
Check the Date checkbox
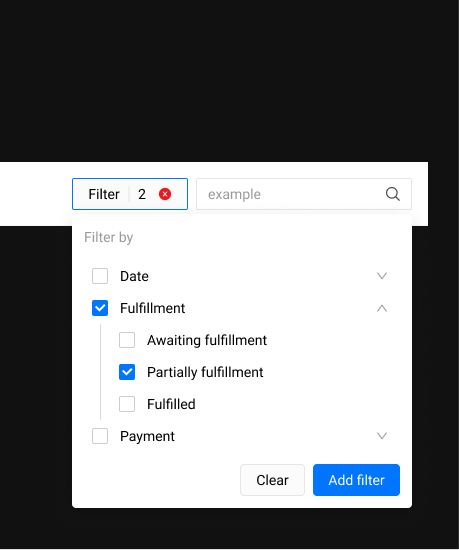point(100,276)
